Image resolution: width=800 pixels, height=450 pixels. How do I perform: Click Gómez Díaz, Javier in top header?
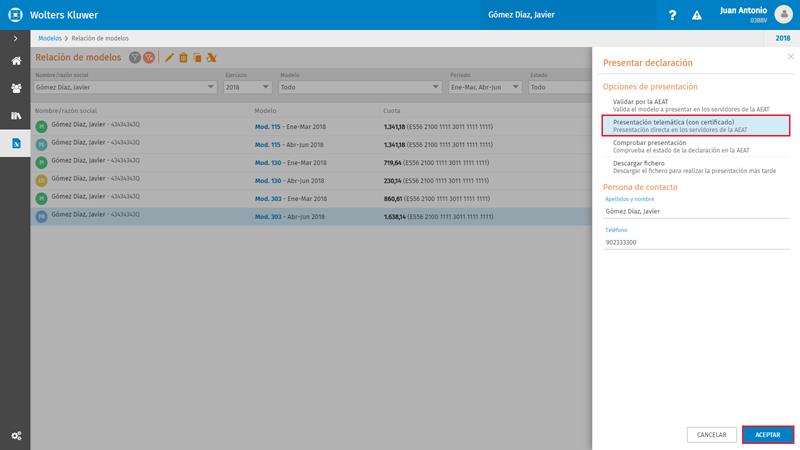[x=521, y=15]
